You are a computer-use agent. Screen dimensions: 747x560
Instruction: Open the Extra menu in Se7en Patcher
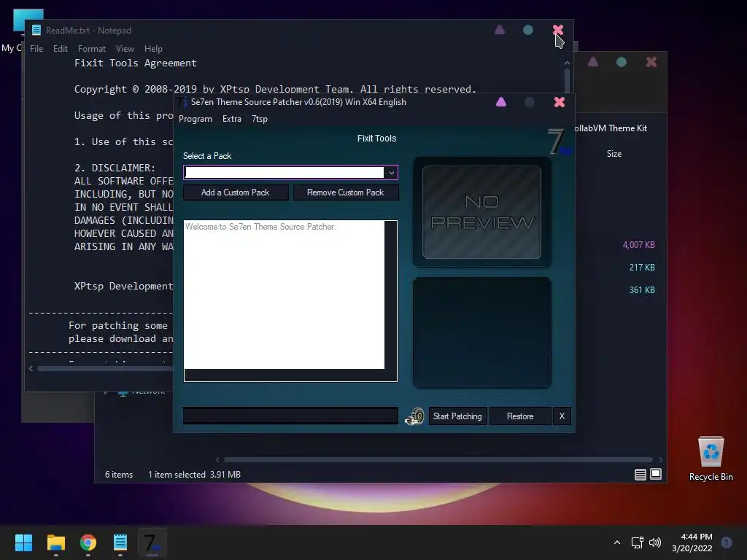pos(231,119)
